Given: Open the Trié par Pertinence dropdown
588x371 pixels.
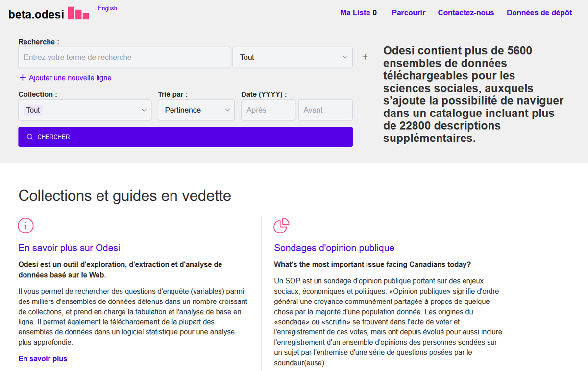Looking at the screenshot, I should pyautogui.click(x=196, y=110).
